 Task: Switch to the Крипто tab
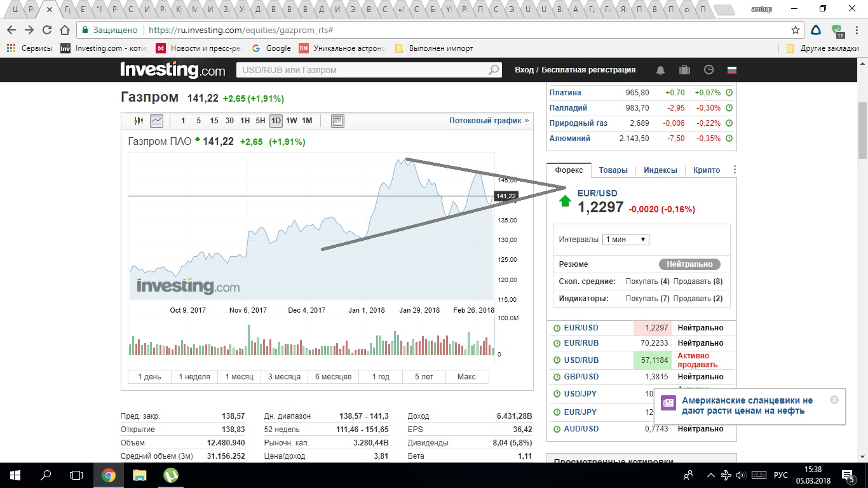click(x=707, y=170)
